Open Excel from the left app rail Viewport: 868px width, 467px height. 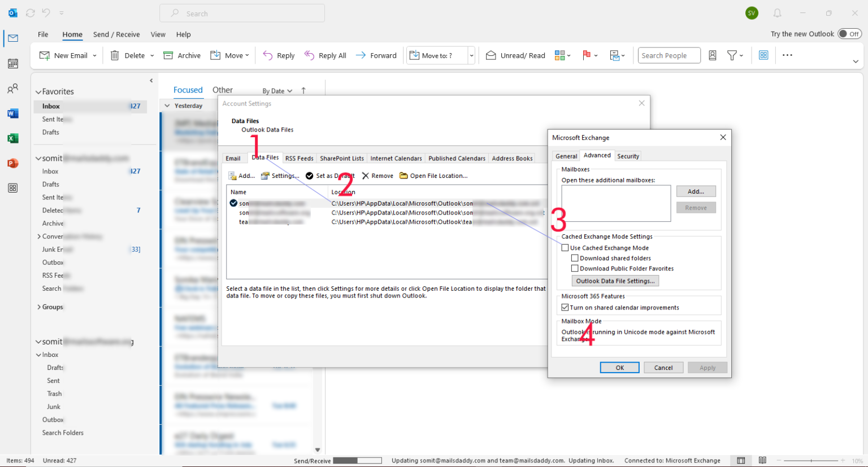(x=12, y=138)
